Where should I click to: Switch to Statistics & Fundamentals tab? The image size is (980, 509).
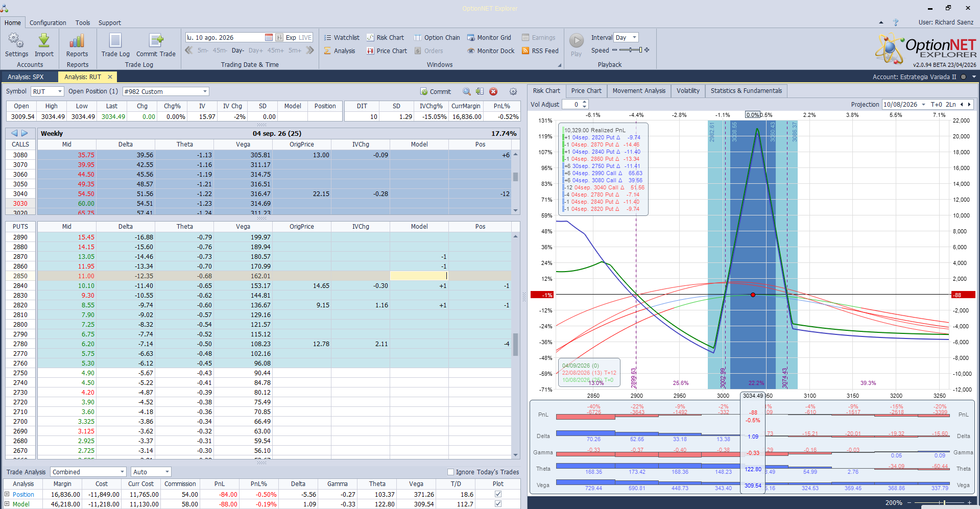(x=746, y=91)
